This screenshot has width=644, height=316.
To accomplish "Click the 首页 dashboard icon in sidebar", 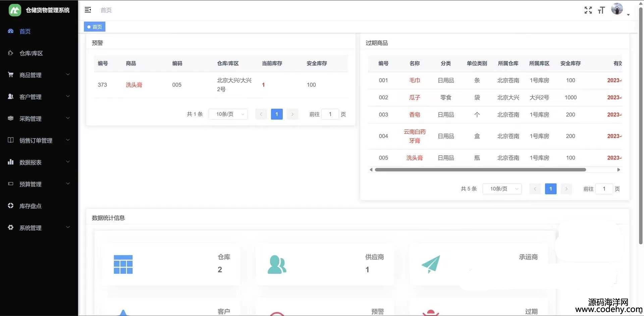I will point(11,31).
